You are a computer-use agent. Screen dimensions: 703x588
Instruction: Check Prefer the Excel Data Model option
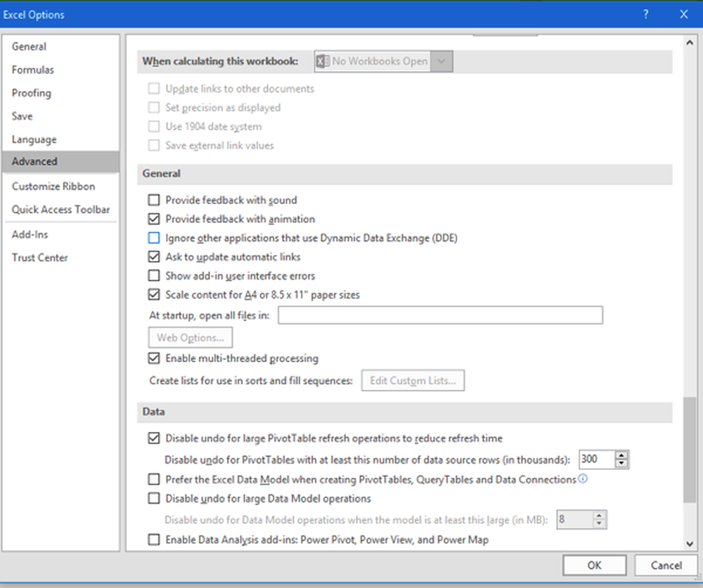(154, 480)
